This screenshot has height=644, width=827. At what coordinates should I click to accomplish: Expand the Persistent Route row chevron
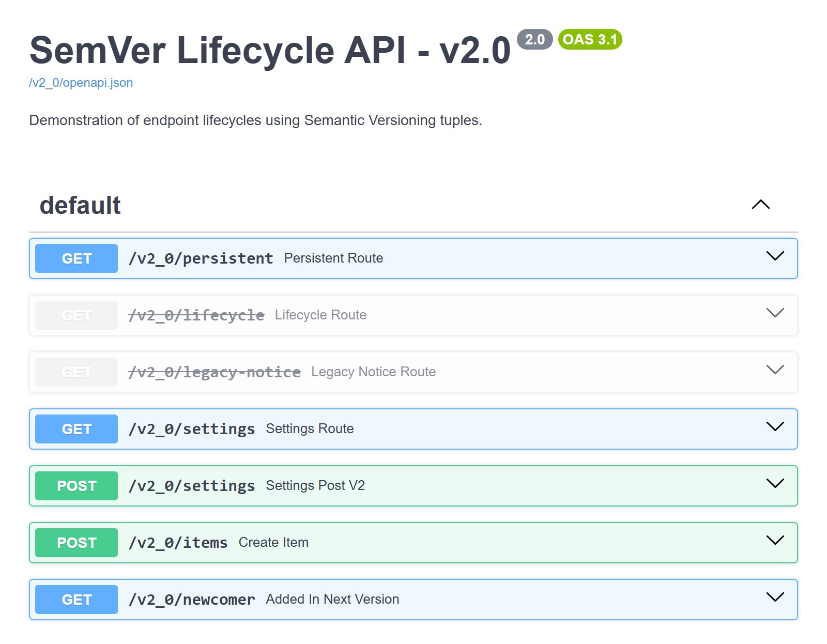tap(775, 256)
